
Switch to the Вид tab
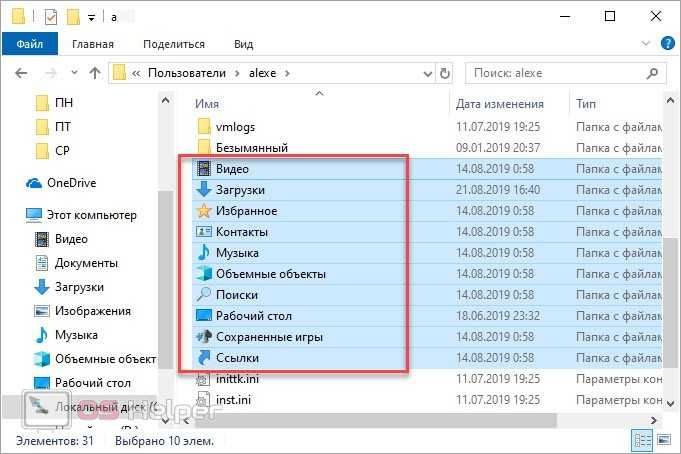[243, 44]
